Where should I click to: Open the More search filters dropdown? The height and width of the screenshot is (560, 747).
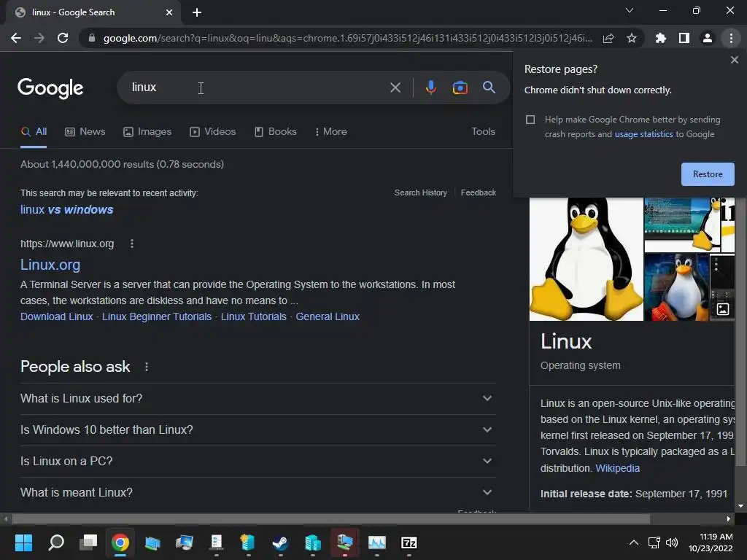point(330,132)
